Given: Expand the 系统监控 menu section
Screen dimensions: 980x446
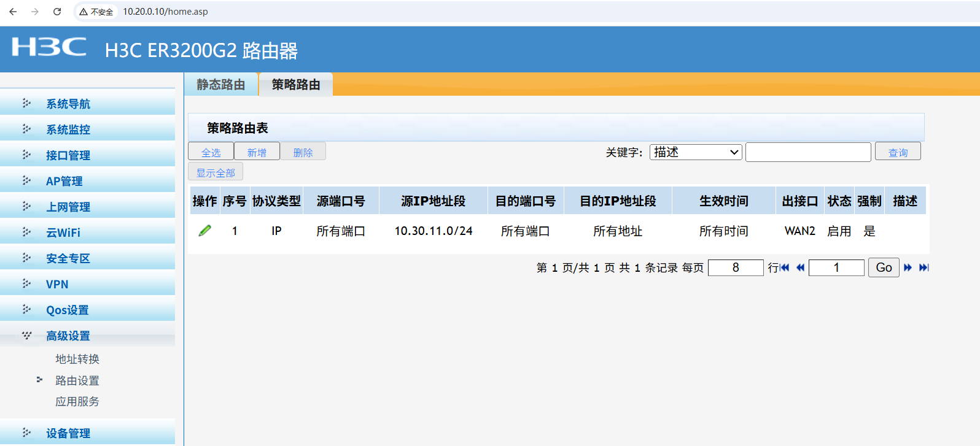Looking at the screenshot, I should pos(68,129).
